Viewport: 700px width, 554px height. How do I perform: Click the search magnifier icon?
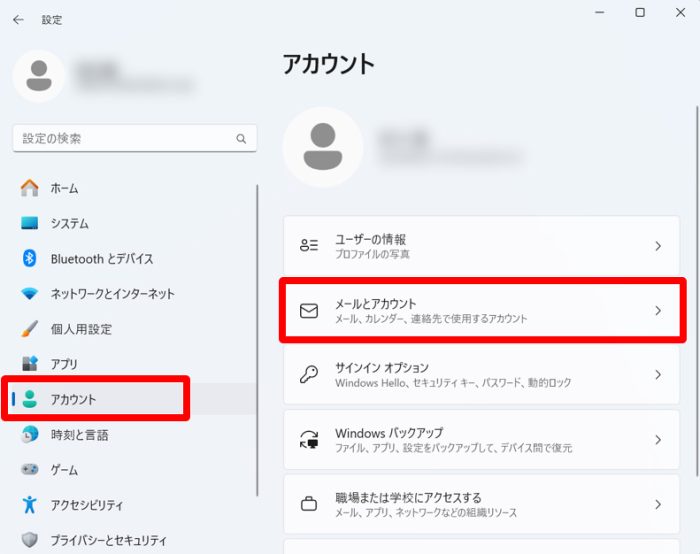coord(241,139)
